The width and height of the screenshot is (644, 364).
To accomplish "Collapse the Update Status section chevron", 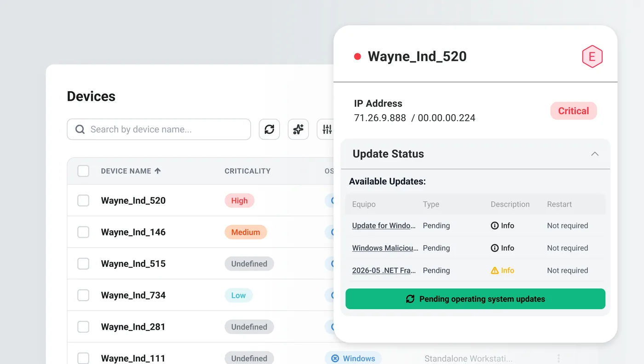I will coord(595,154).
